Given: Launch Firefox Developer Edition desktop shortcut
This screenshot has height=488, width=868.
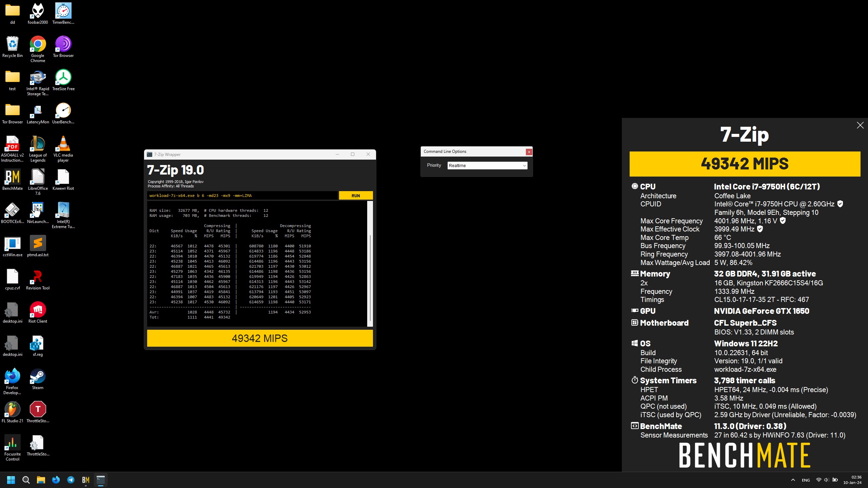Looking at the screenshot, I should point(13,381).
